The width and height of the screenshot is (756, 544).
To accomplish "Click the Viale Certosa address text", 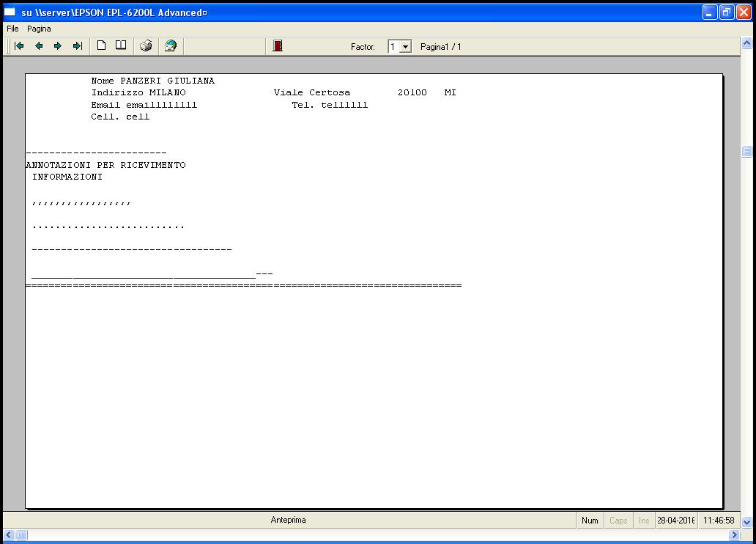I will pos(312,92).
